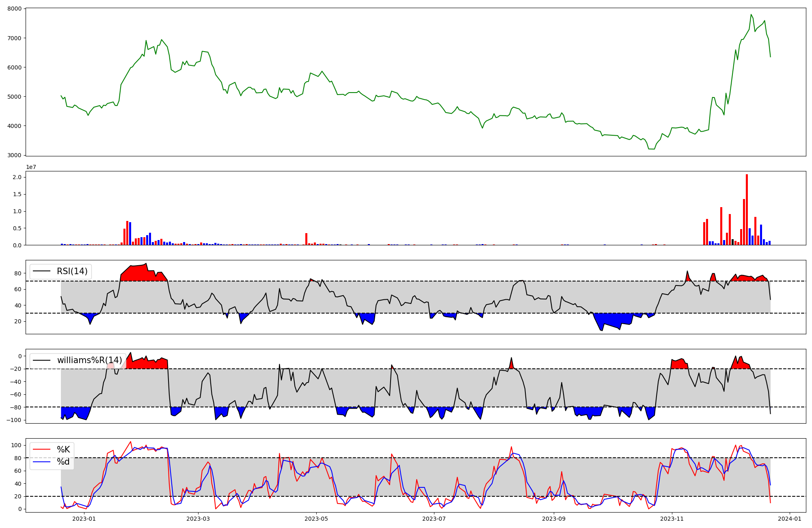Click the red %K legend line sample
The height and width of the screenshot is (528, 812).
coord(41,450)
